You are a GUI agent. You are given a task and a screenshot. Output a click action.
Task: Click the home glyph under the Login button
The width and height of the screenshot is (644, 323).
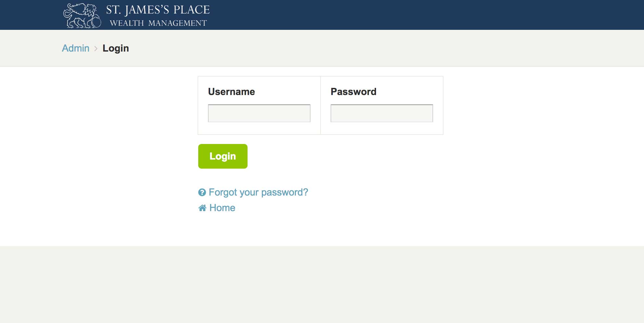202,208
